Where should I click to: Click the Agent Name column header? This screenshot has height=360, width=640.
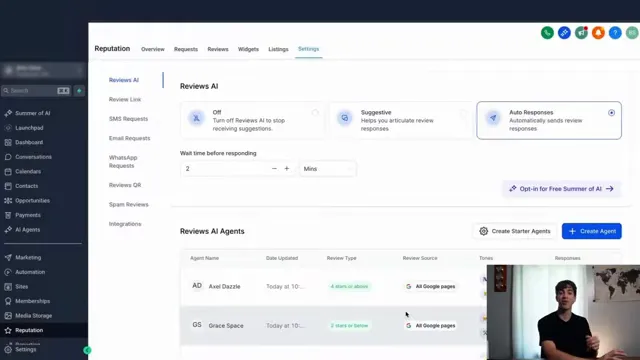coord(204,258)
